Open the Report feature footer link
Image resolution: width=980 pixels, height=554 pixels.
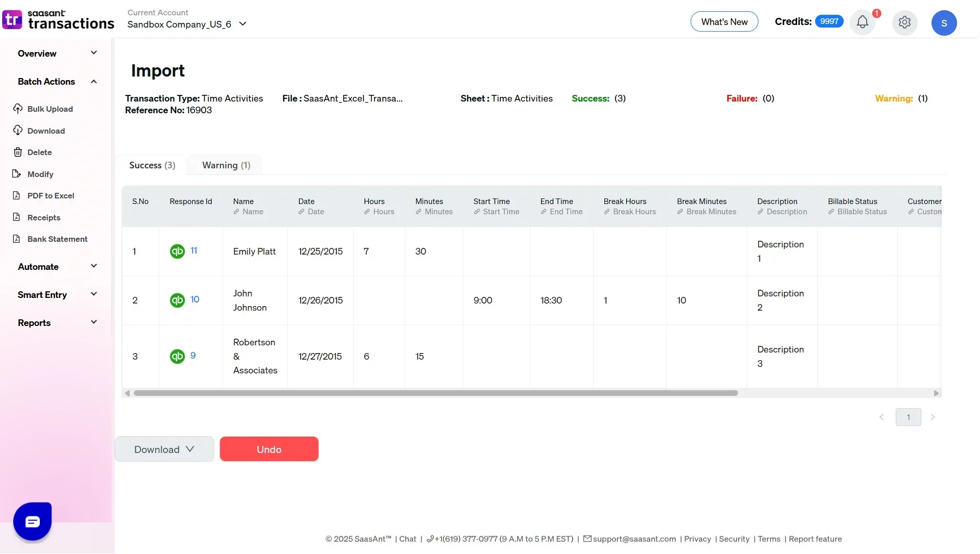(x=815, y=539)
